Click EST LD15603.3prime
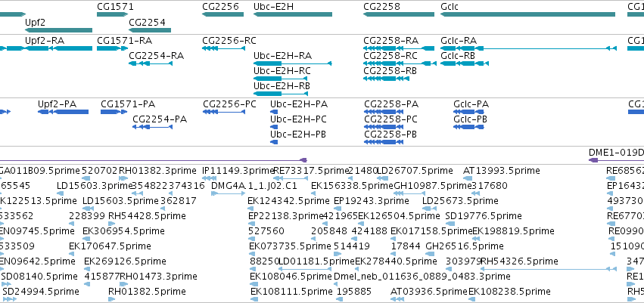The width and height of the screenshot is (644, 303). pos(95,186)
